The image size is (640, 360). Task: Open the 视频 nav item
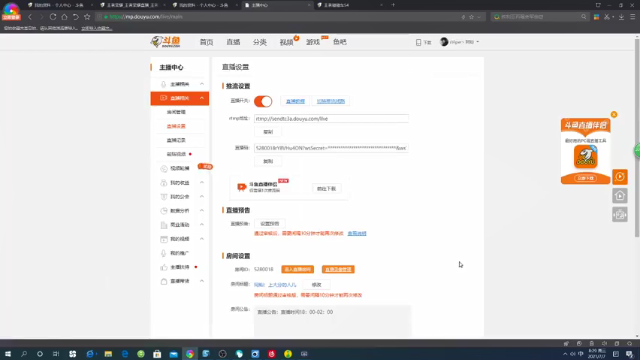(286, 42)
